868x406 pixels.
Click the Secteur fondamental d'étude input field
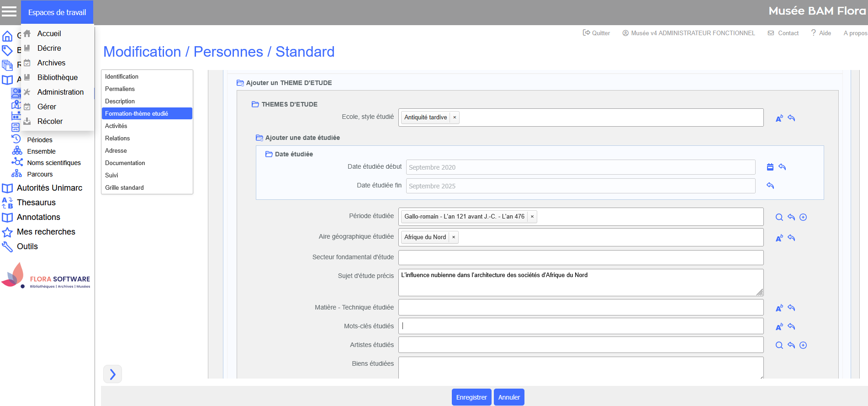(581, 257)
